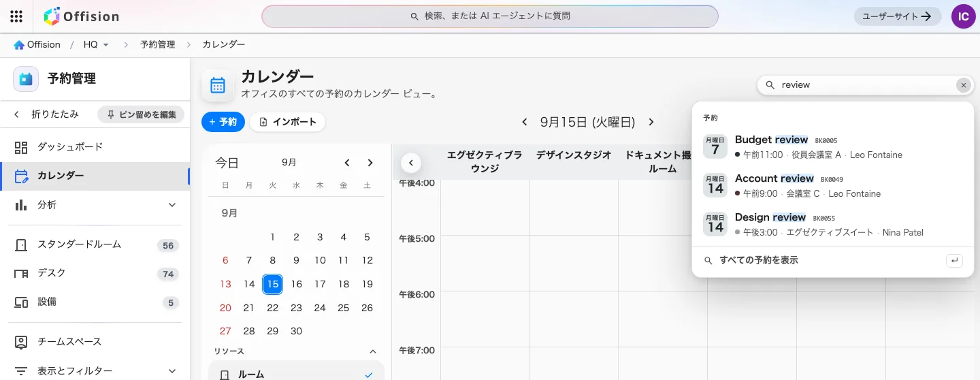
Task: Click the チームスペース sidebar icon
Action: 21,342
